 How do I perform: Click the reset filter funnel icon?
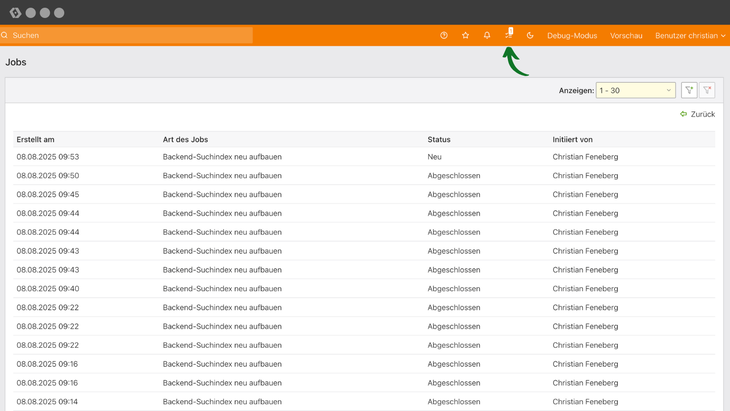tap(707, 90)
